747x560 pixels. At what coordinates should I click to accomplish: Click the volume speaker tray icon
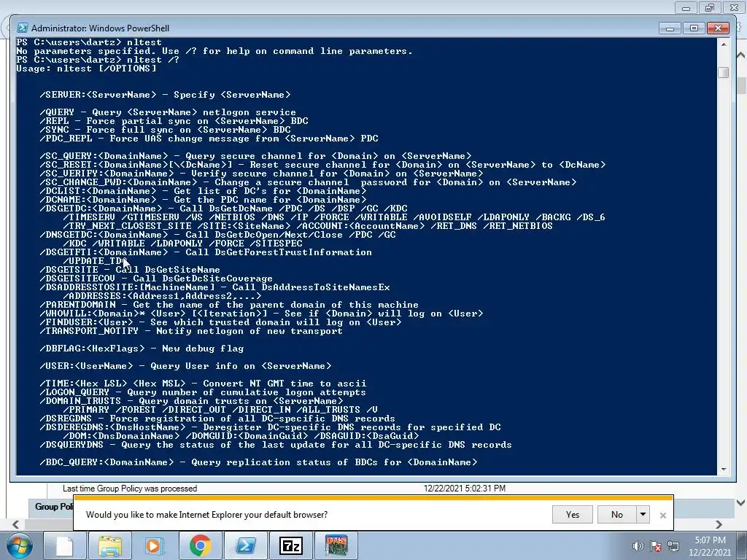coord(638,546)
